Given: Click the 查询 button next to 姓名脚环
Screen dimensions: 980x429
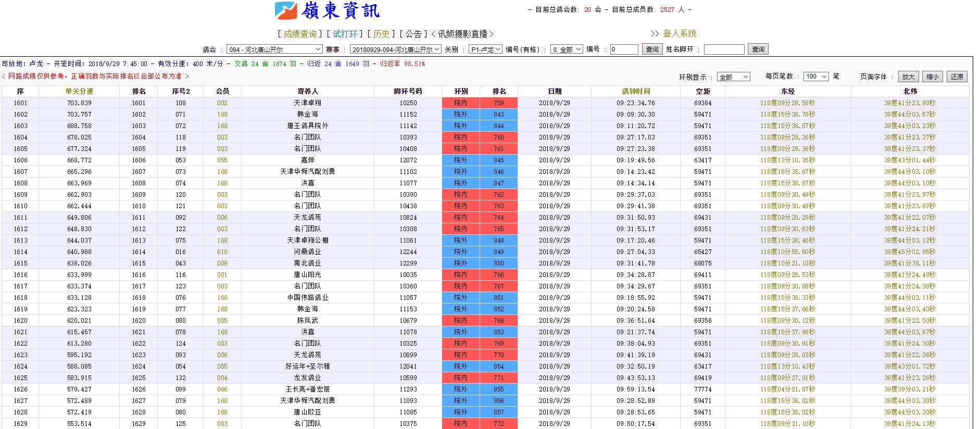Looking at the screenshot, I should click(x=758, y=49).
